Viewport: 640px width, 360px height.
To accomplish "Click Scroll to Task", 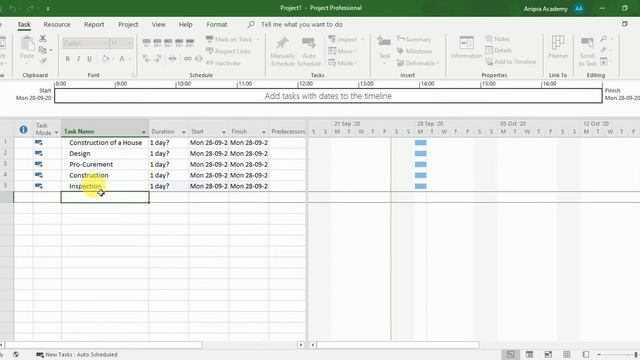I will point(587,51).
